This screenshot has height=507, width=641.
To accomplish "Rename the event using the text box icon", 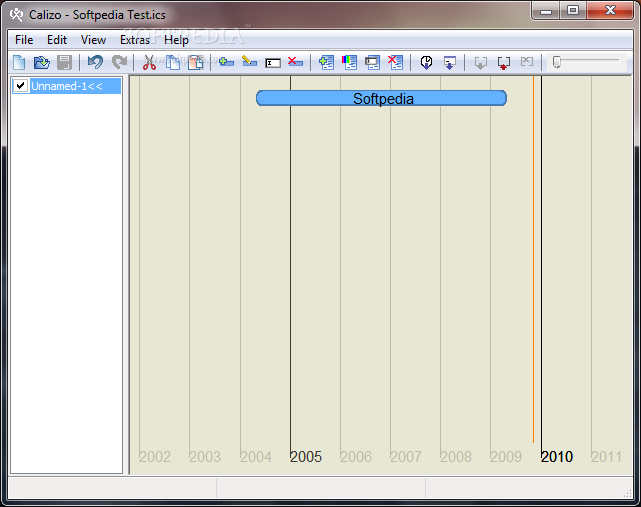I will 273,63.
